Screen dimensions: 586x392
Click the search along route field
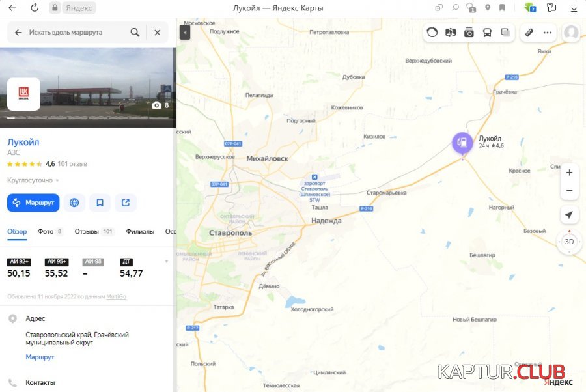[75, 32]
